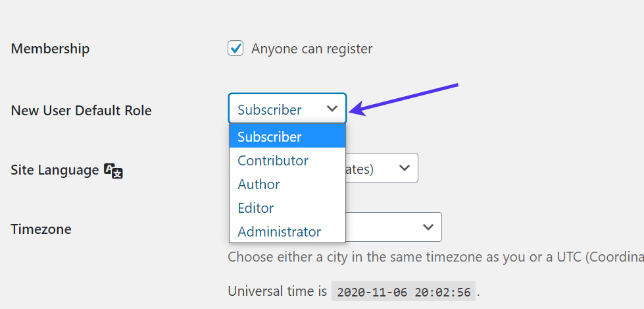Screen dimensions: 644x309
Task: Click the Timezone dropdown chevron arrow
Action: coord(428,227)
